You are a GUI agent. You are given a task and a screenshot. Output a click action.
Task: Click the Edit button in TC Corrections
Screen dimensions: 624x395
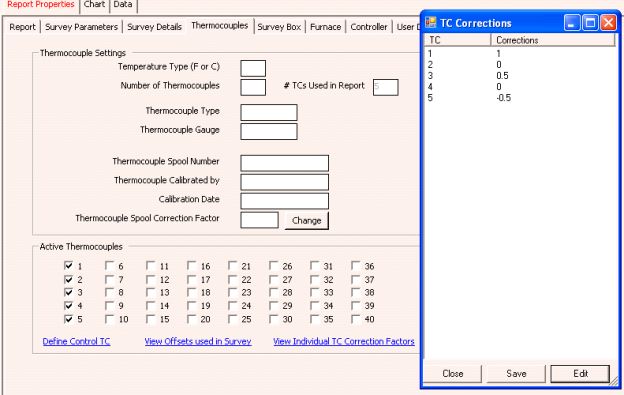(580, 374)
